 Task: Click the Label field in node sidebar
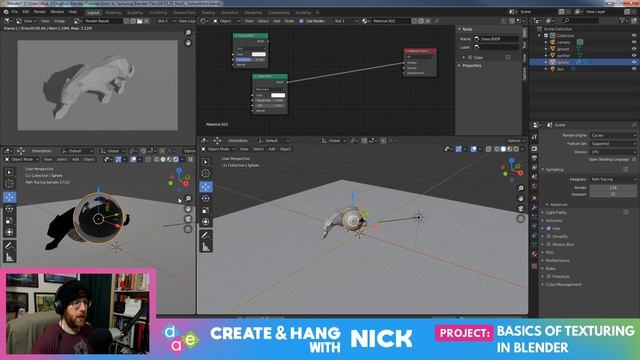[496, 47]
